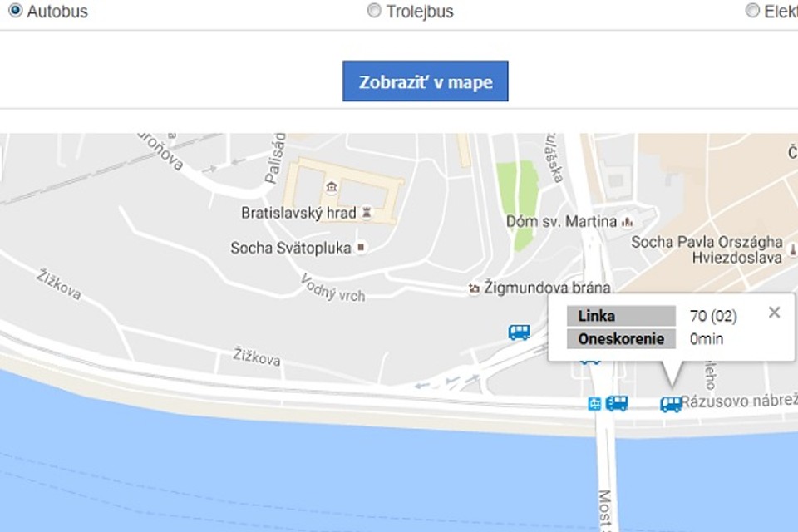
Task: Click the Zobraziť v mape button
Action: click(x=425, y=81)
